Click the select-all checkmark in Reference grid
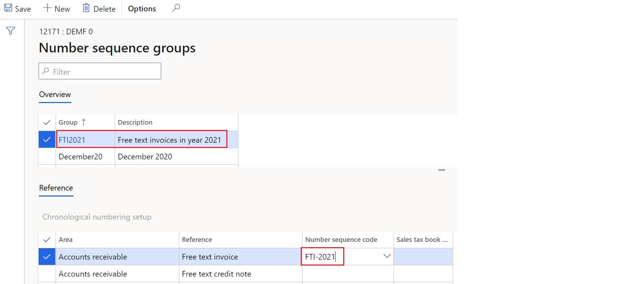644x284 pixels. [47, 240]
